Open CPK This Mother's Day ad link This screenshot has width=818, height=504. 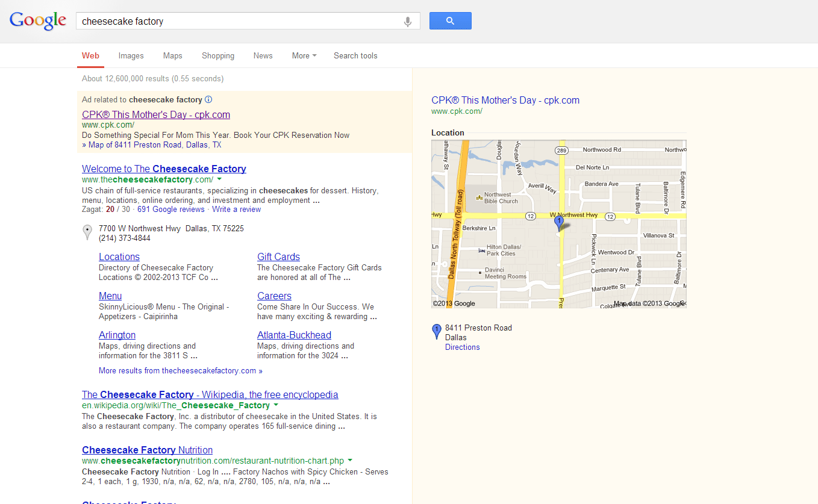[156, 114]
